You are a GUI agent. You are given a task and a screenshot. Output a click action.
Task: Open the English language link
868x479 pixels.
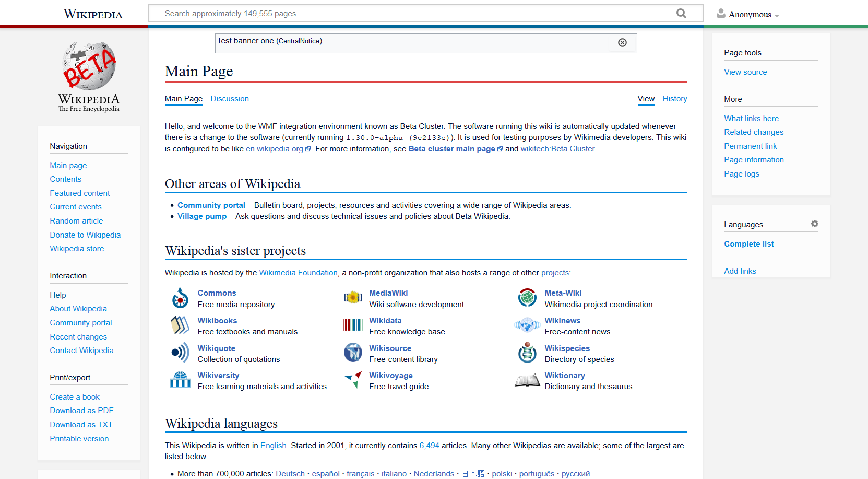[274, 446]
